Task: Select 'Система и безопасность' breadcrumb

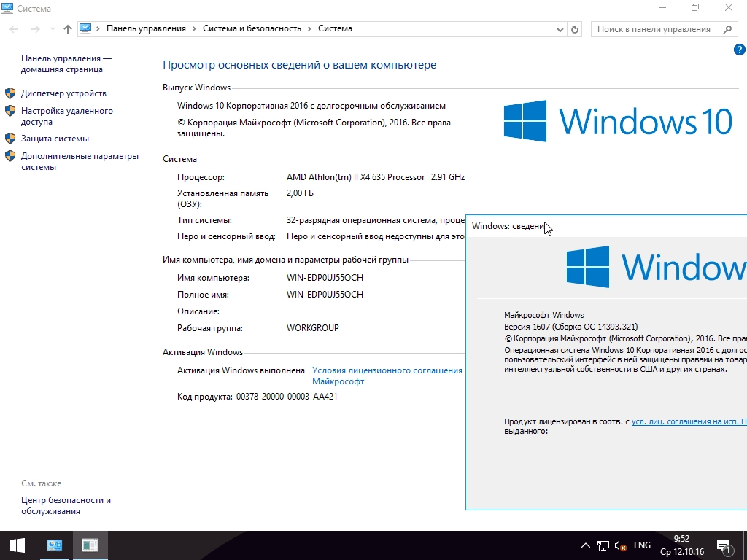Action: (x=252, y=28)
